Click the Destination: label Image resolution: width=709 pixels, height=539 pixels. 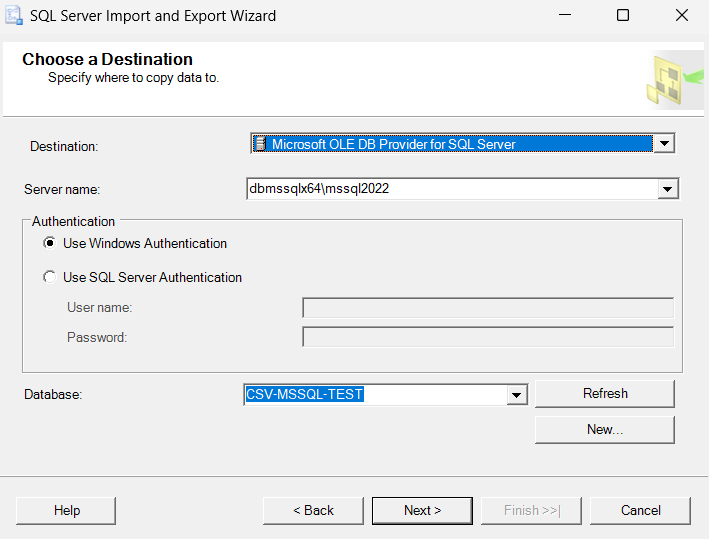64,147
